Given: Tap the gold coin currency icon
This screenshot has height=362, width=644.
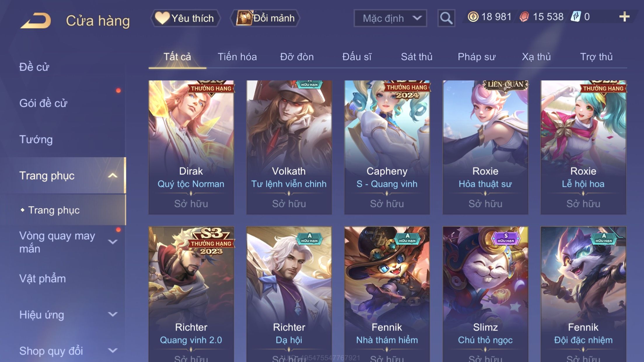Looking at the screenshot, I should [x=473, y=17].
